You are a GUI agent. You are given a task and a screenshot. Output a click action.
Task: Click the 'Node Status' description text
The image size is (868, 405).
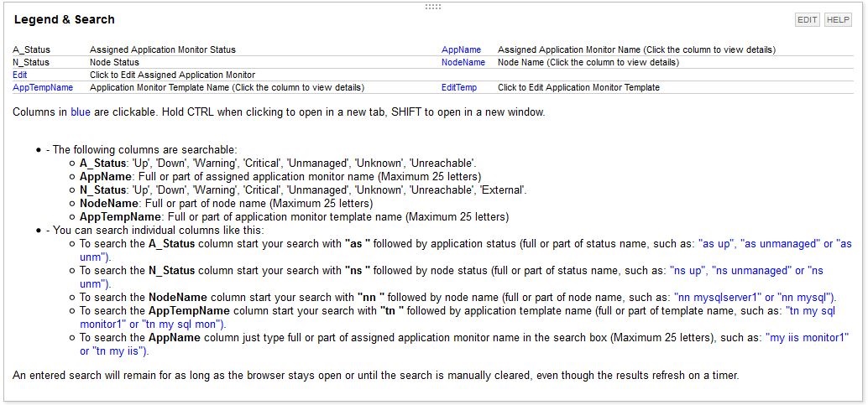coord(115,63)
